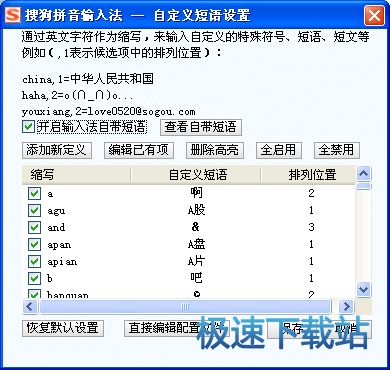Click 直接编辑配置文件 button
Screen dimensions: 390x370
pyautogui.click(x=177, y=328)
